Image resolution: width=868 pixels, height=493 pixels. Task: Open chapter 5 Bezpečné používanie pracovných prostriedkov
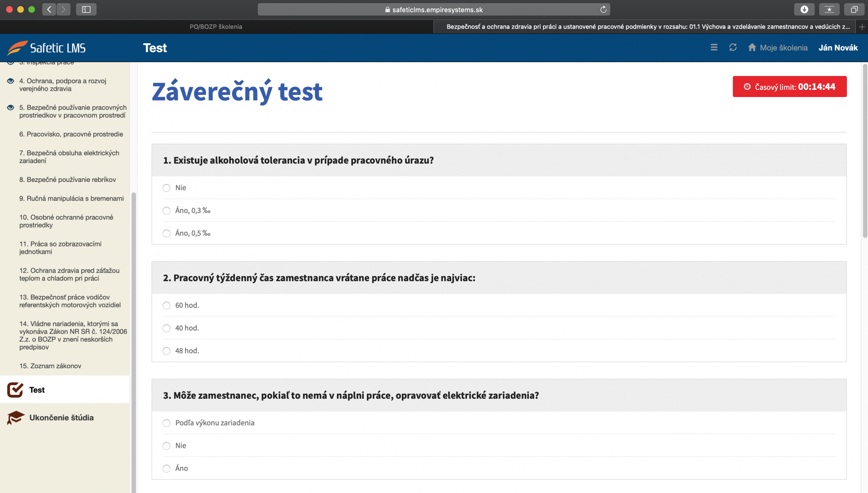[x=73, y=111]
